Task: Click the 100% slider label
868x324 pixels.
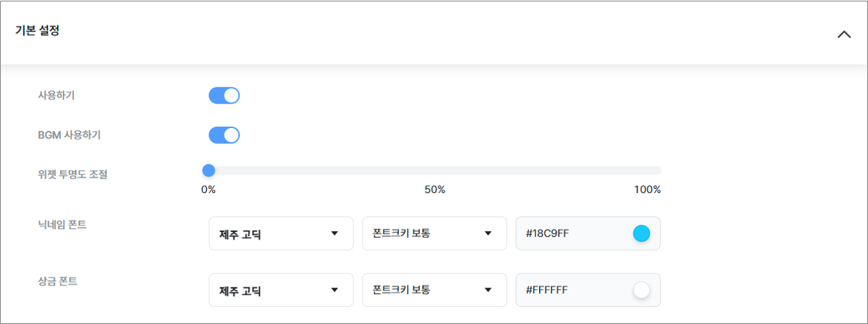Action: tap(647, 190)
